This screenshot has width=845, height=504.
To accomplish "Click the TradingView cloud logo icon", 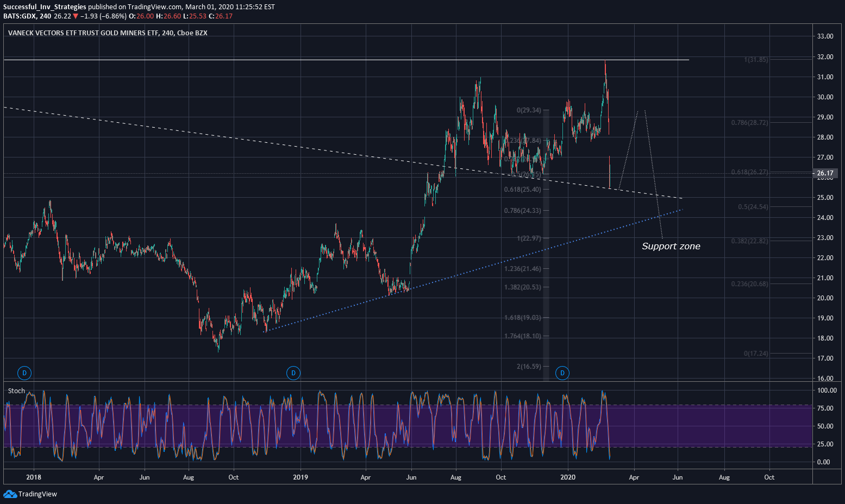I will (10, 494).
